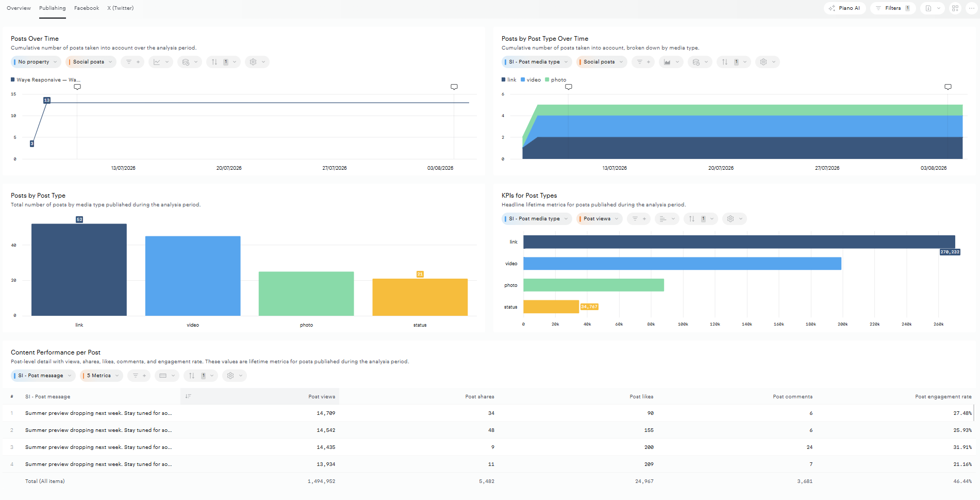Open Social posts metric in Posts Over Time
This screenshot has height=500, width=980.
[x=91, y=62]
